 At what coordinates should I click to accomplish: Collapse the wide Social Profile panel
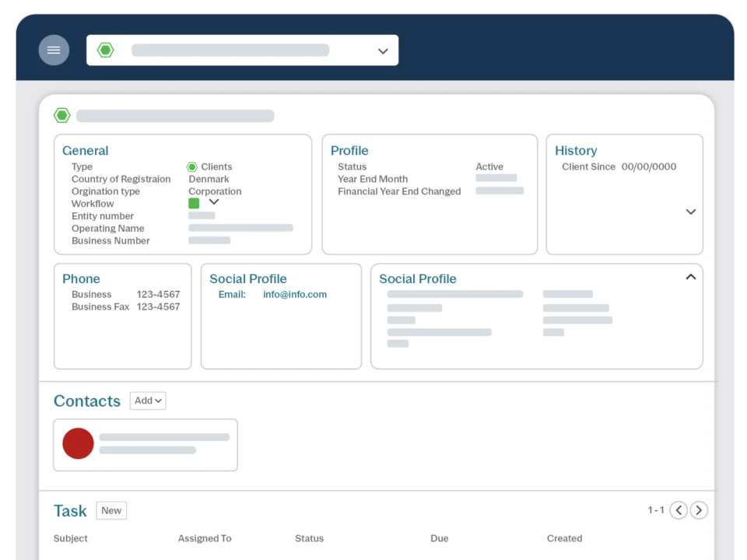click(690, 277)
